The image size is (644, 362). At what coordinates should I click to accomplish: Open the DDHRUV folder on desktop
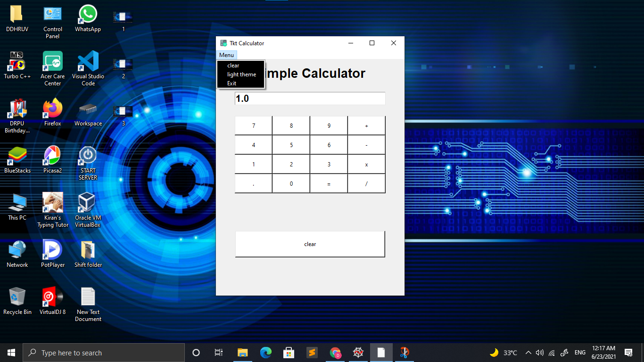point(17,19)
